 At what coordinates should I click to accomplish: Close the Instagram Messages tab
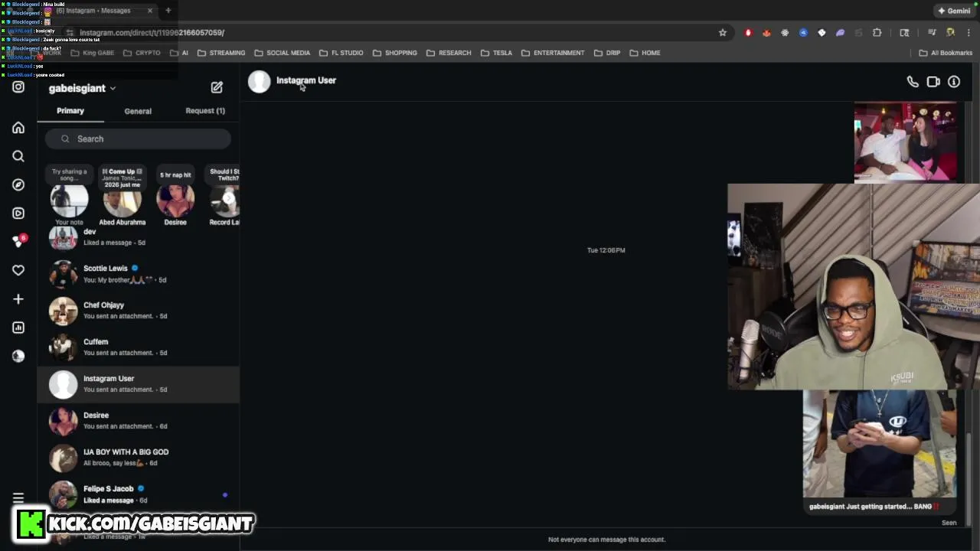(x=150, y=11)
